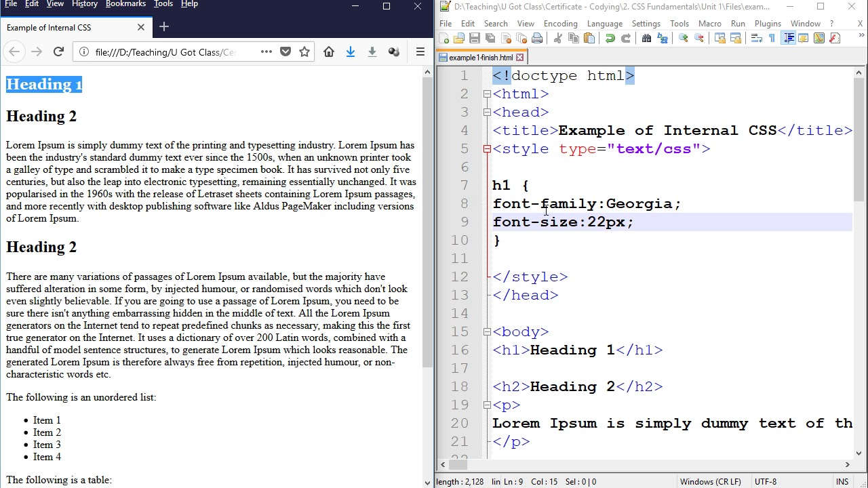
Task: Open the Document Map icon in Notepad++
Action: point(819,39)
